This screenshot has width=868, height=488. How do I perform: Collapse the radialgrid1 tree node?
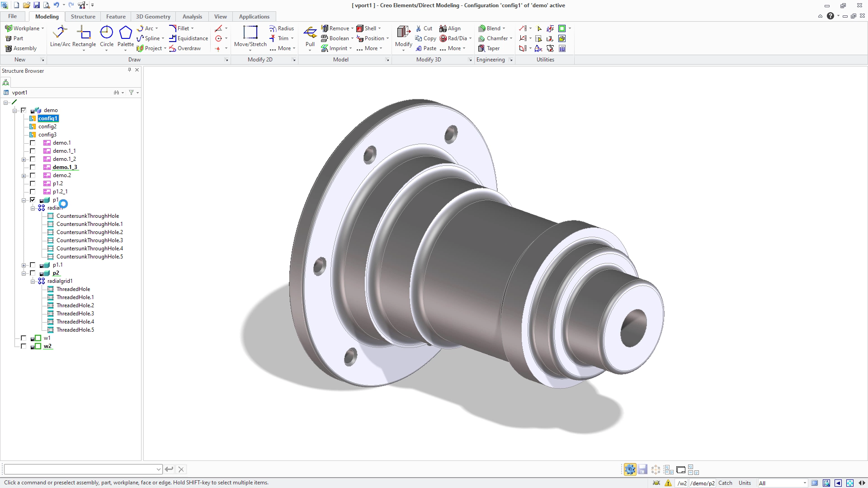(33, 282)
